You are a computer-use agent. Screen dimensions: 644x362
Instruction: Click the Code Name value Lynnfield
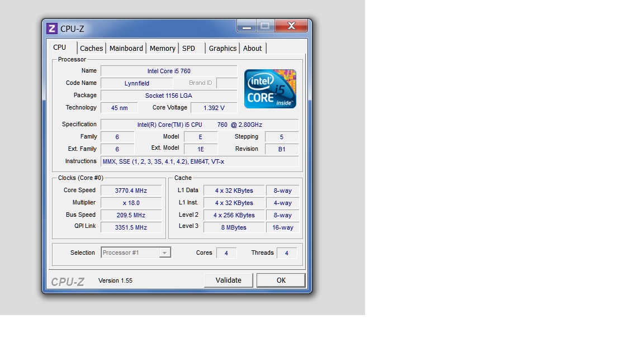(137, 83)
